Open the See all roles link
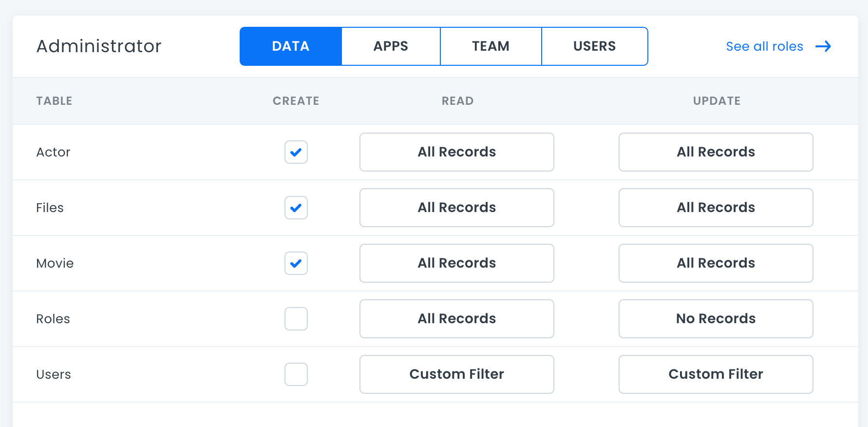This screenshot has height=427, width=868. [764, 46]
